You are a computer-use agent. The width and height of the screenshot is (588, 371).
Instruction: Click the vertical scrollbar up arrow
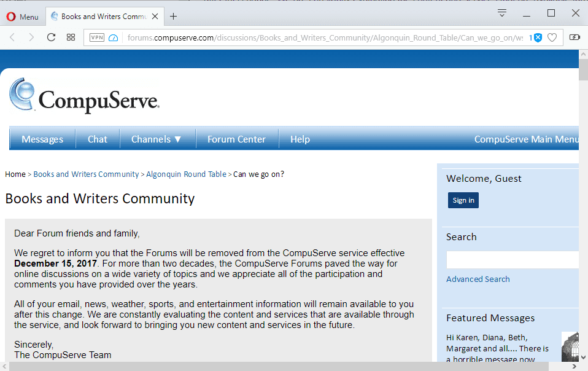[584, 54]
